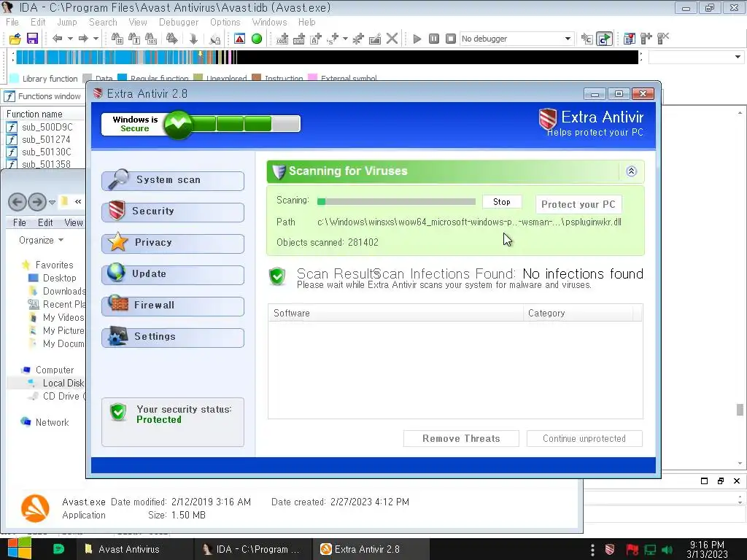The image size is (747, 560).
Task: Click the add struct 's' plus icon
Action: [333, 39]
